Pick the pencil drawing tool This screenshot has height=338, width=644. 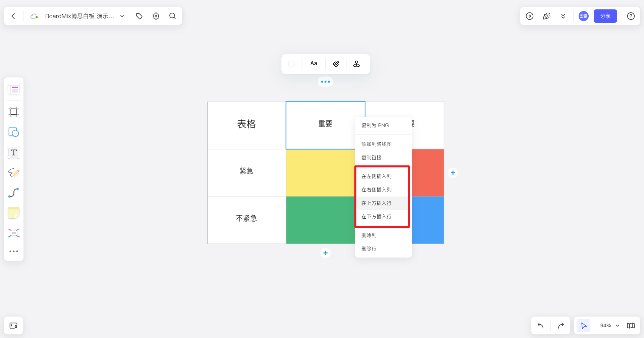point(13,173)
